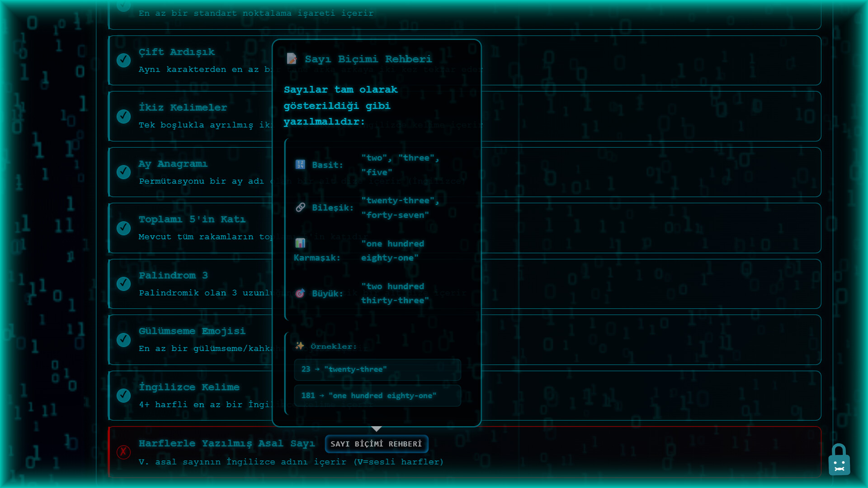Click the numbers icon next to Basit
Screen dimensions: 868x488
click(x=300, y=164)
